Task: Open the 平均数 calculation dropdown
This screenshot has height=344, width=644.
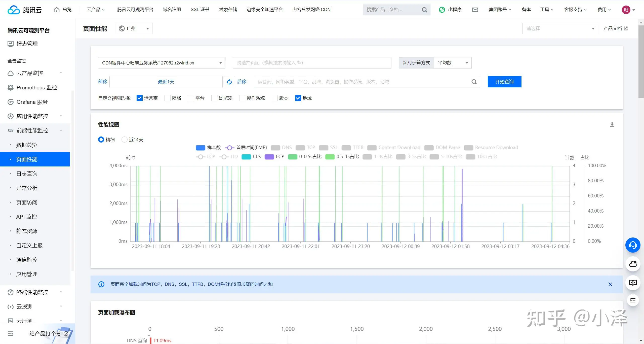Action: tap(453, 63)
